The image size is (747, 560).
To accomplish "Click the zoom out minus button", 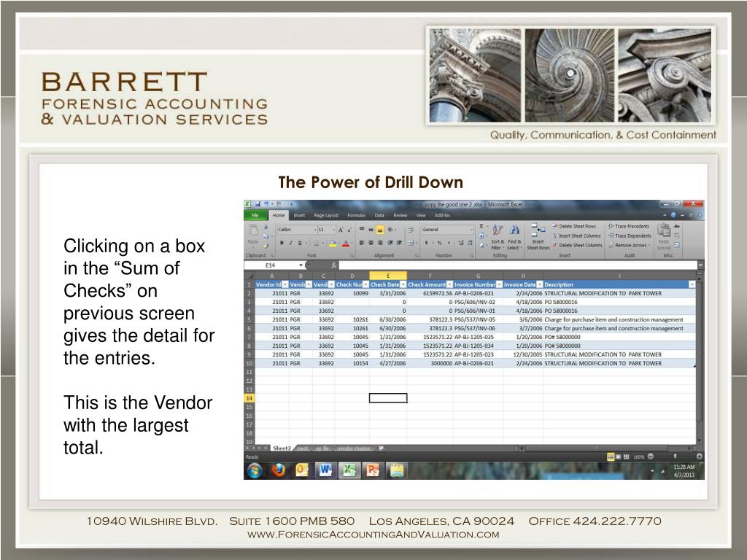I will (650, 456).
